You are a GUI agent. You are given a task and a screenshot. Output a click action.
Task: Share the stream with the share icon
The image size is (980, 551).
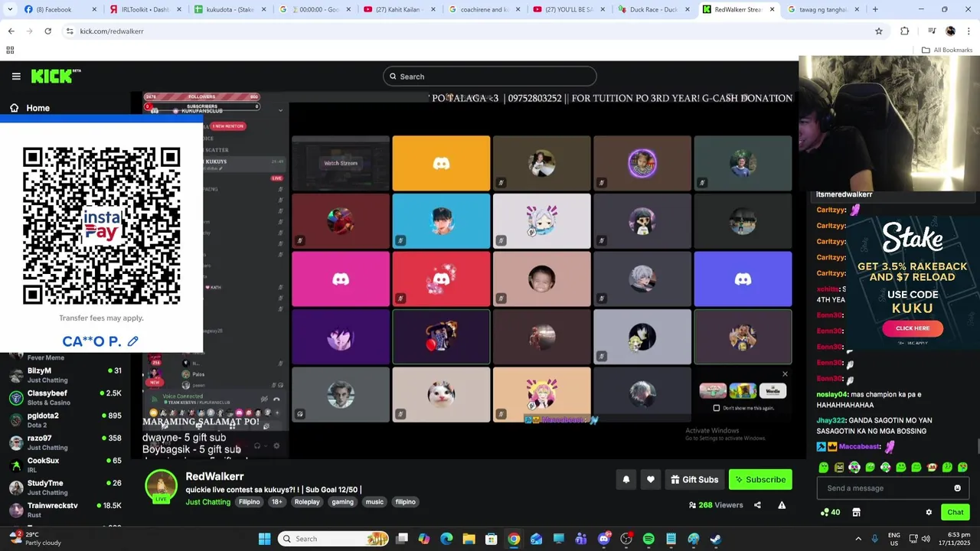(x=757, y=505)
